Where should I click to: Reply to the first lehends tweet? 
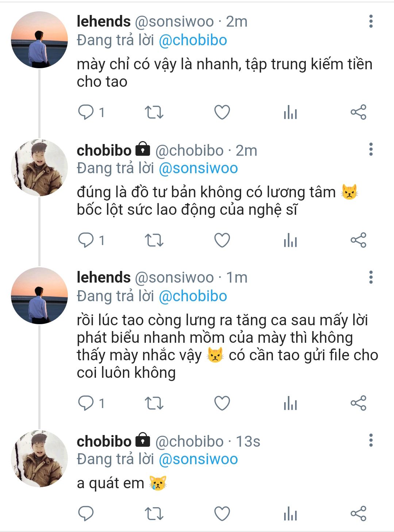(86, 112)
